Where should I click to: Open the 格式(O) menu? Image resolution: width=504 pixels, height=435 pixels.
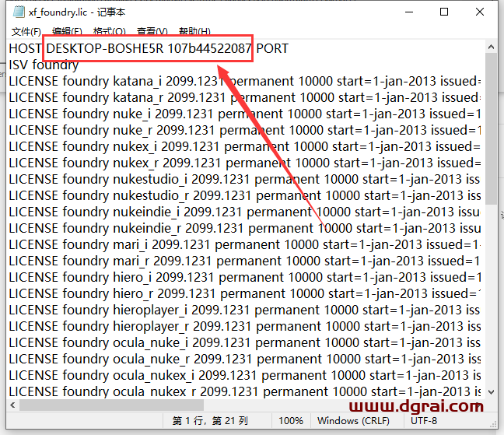pyautogui.click(x=110, y=31)
